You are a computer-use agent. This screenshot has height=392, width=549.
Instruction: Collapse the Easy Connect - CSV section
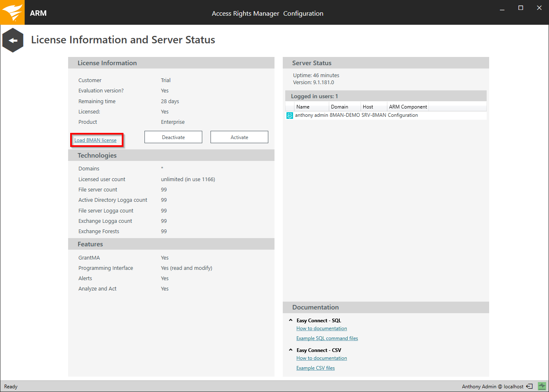click(291, 350)
